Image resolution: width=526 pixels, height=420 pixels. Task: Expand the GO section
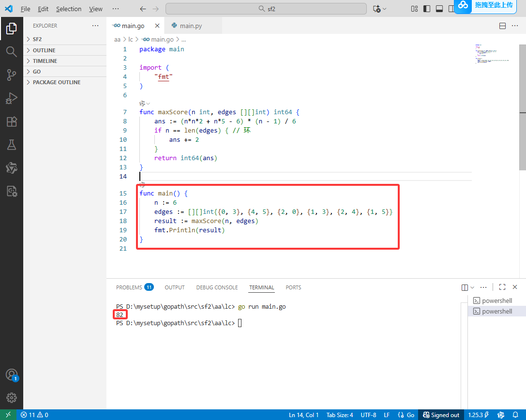pyautogui.click(x=65, y=72)
